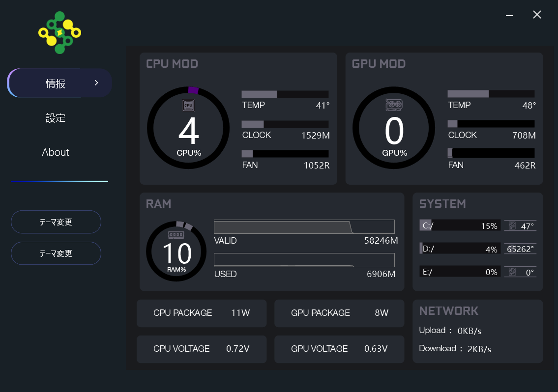Close the hardware monitor window
Screen dimensions: 558x392
pyautogui.click(x=537, y=15)
